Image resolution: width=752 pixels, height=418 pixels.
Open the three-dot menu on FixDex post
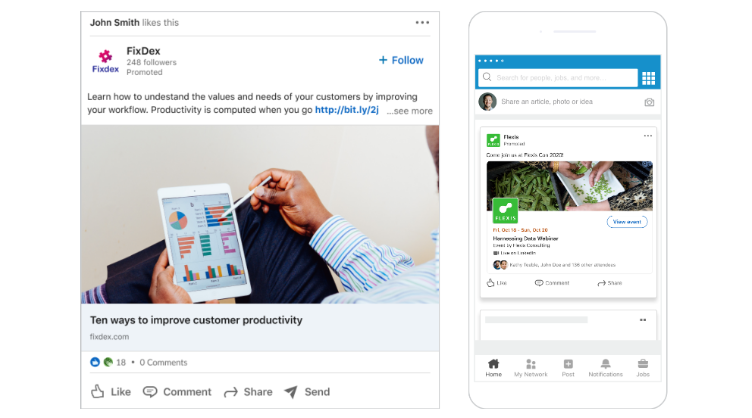(x=423, y=22)
